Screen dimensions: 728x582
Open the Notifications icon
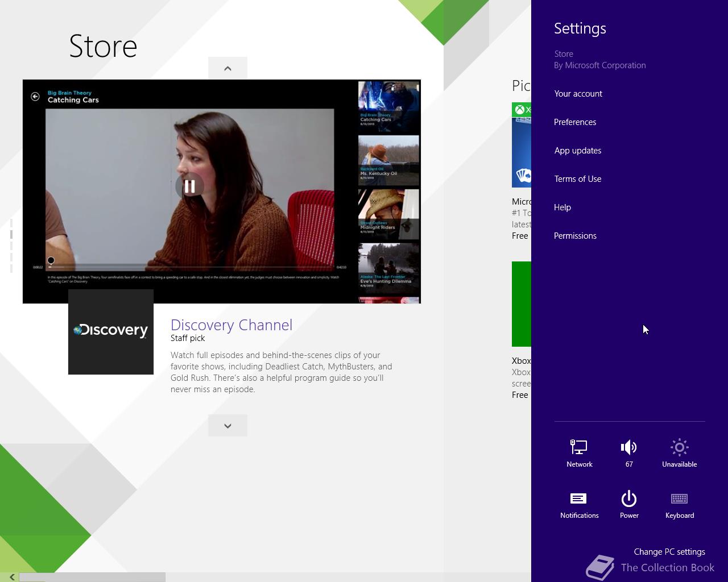[x=579, y=504]
